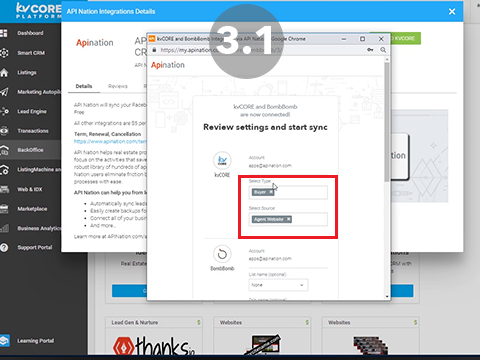Image resolution: width=480 pixels, height=360 pixels.
Task: Click the password key icon in address bar
Action: click(x=370, y=50)
